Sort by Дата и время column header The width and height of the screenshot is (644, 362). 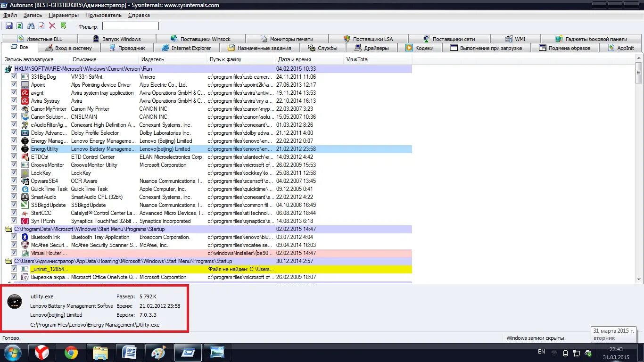pos(309,59)
